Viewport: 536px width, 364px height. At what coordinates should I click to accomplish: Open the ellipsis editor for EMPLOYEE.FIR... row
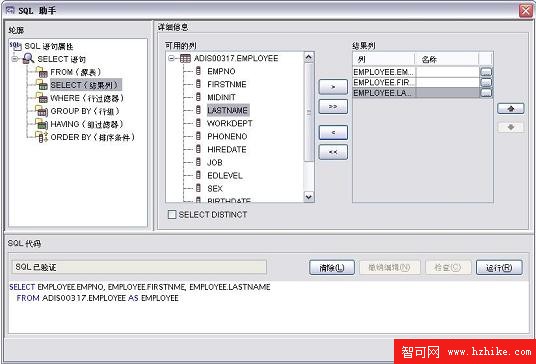[x=486, y=82]
